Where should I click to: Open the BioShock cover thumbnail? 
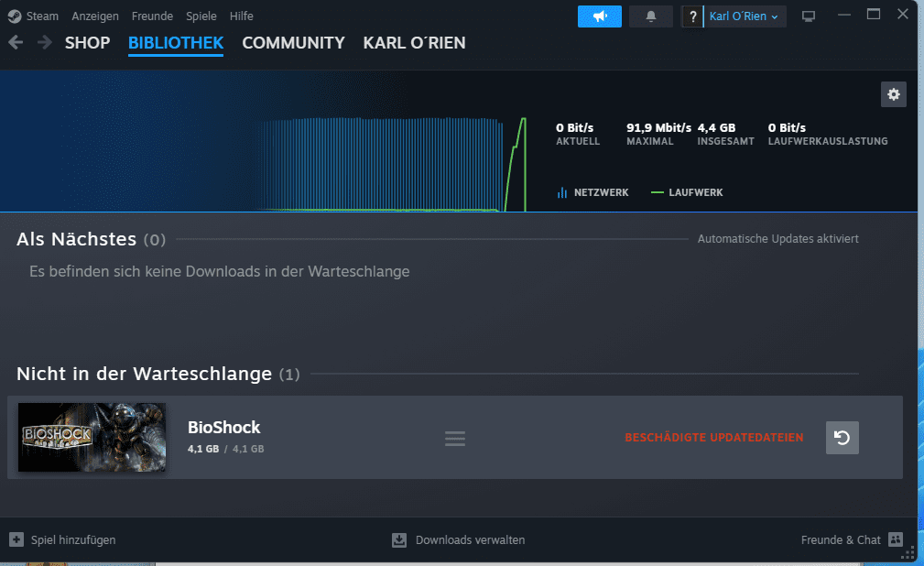[92, 438]
